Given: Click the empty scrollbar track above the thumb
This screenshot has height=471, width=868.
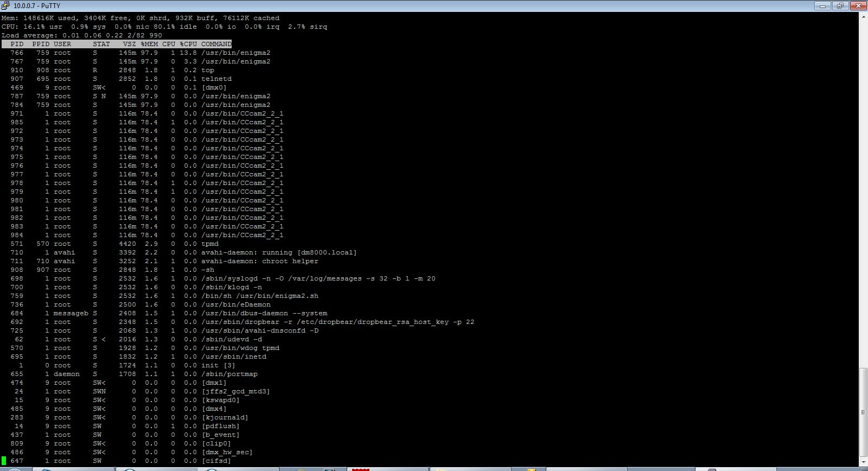Looking at the screenshot, I should pyautogui.click(x=863, y=190).
